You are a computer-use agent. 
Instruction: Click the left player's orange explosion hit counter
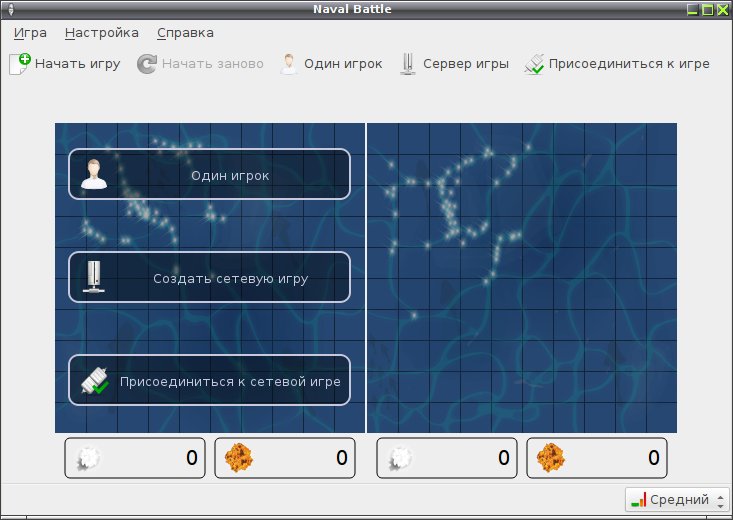[x=285, y=458]
